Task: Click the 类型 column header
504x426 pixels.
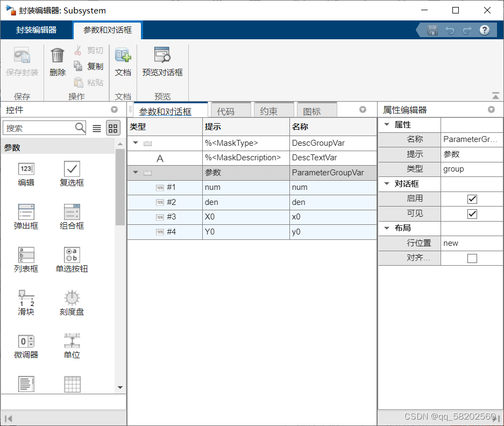Action: [x=165, y=127]
